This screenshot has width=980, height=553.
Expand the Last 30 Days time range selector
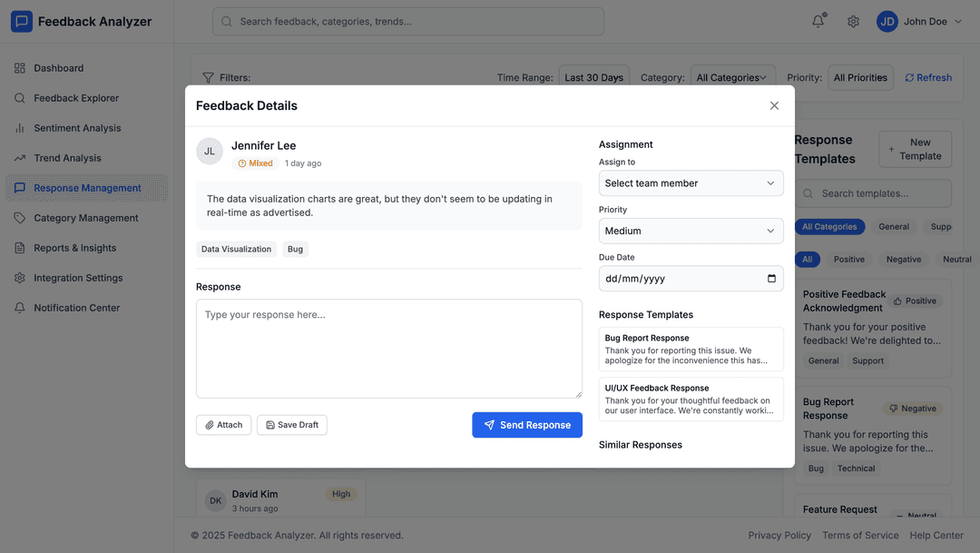tap(593, 77)
